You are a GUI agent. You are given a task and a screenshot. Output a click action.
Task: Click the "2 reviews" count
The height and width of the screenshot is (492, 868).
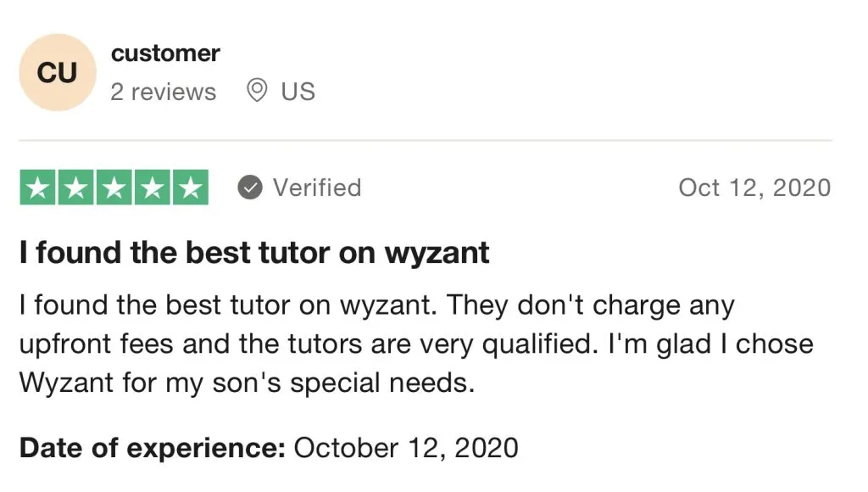[163, 92]
